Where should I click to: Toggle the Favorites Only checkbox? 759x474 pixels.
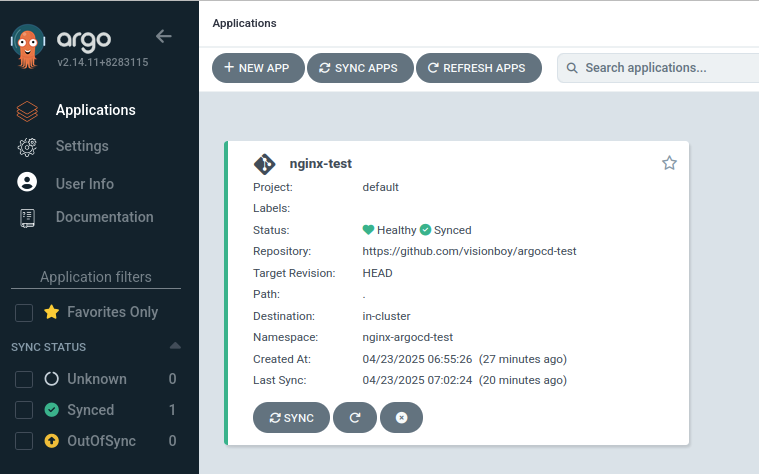24,313
